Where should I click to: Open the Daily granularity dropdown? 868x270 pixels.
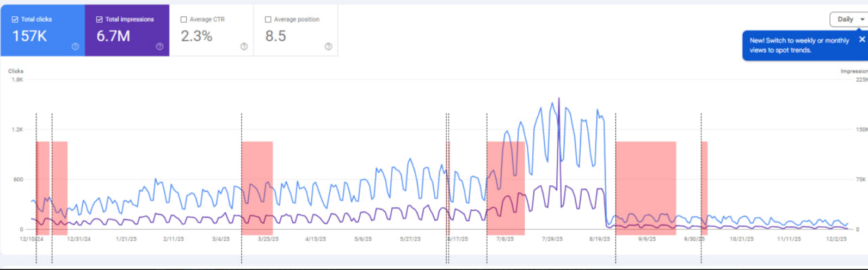pos(848,20)
